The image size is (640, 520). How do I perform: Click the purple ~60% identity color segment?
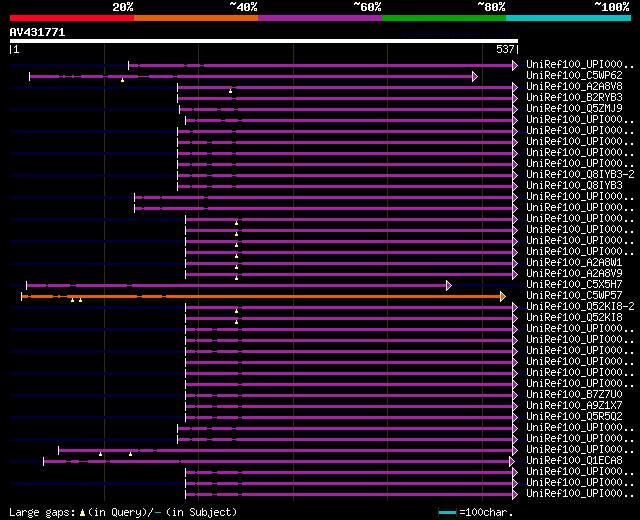tap(320, 18)
